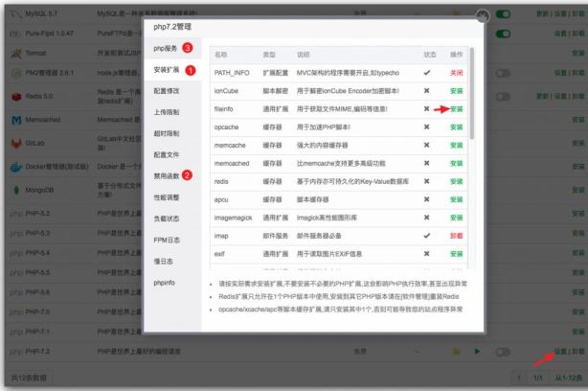Install the memcache extension

(x=457, y=146)
